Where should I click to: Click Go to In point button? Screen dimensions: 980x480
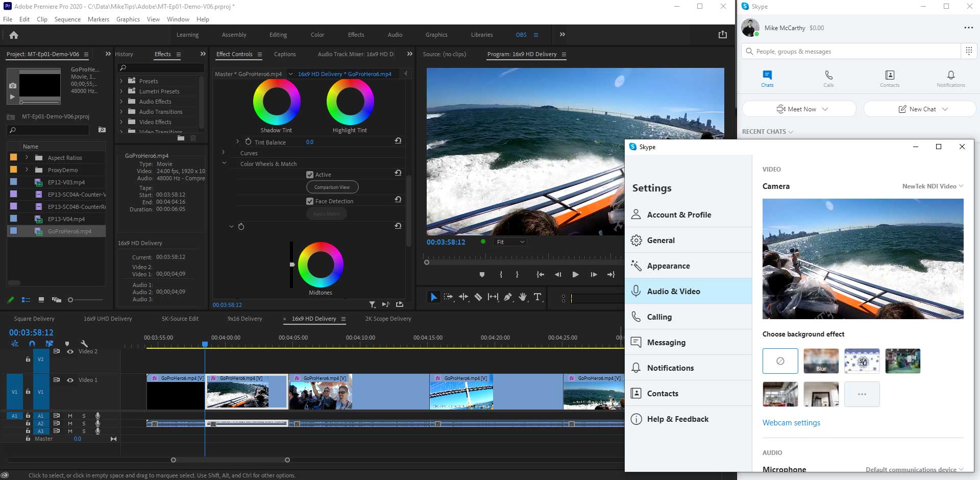(x=540, y=275)
